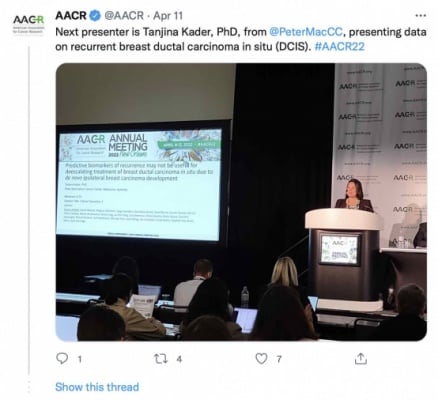The width and height of the screenshot is (438, 400).
Task: Click the AACR display name
Action: tap(71, 15)
